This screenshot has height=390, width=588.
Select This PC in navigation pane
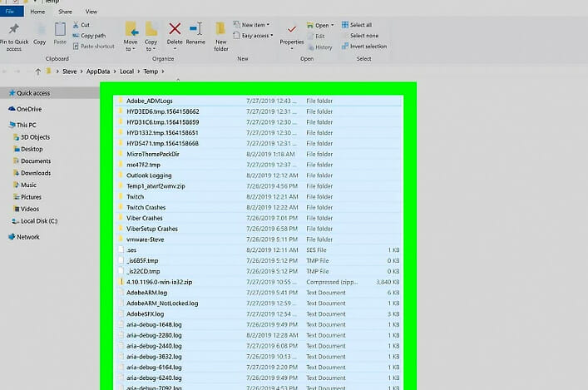click(22, 125)
